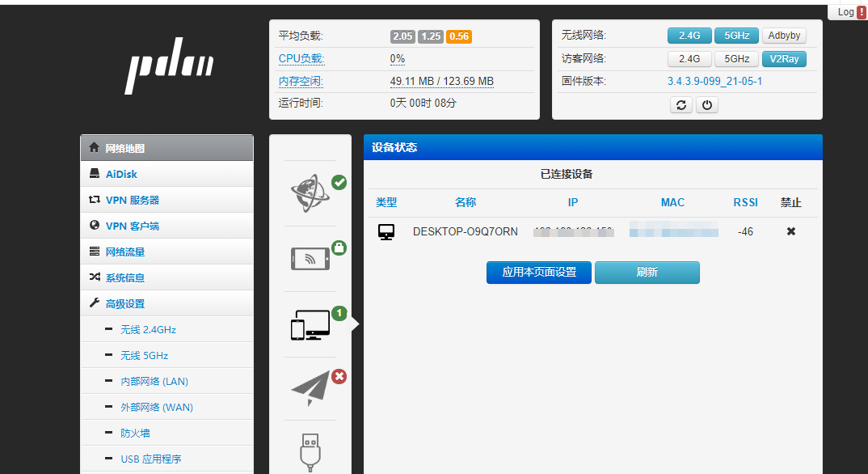Click the internet connection globe icon
Image resolution: width=868 pixels, height=474 pixels.
point(310,193)
